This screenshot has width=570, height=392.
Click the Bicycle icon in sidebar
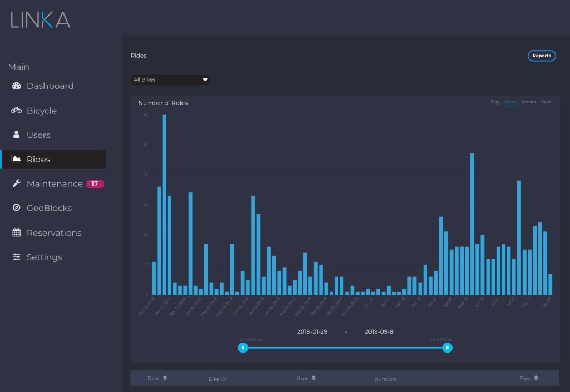pyautogui.click(x=16, y=111)
